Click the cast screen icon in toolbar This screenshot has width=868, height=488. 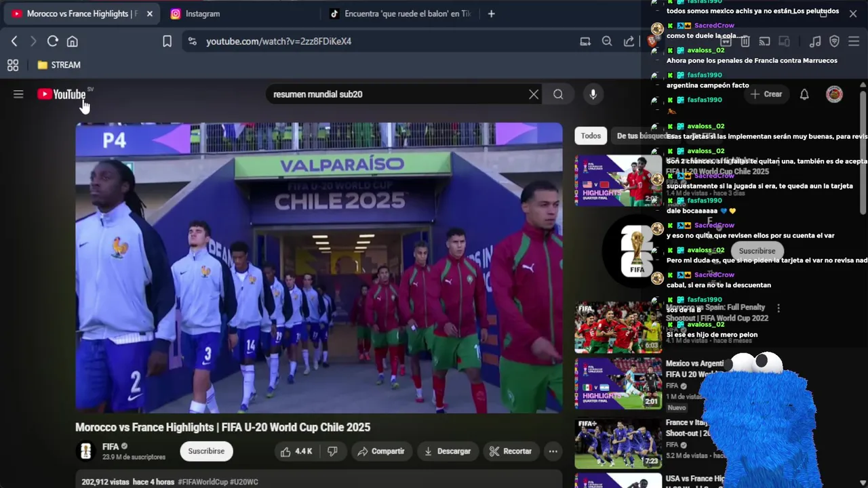(x=764, y=41)
